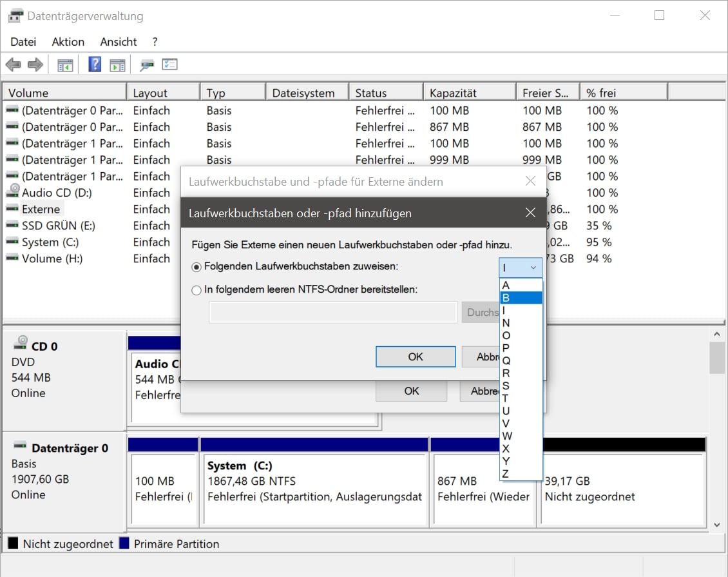Show or hide console tree icon
This screenshot has width=728, height=577.
[x=65, y=65]
